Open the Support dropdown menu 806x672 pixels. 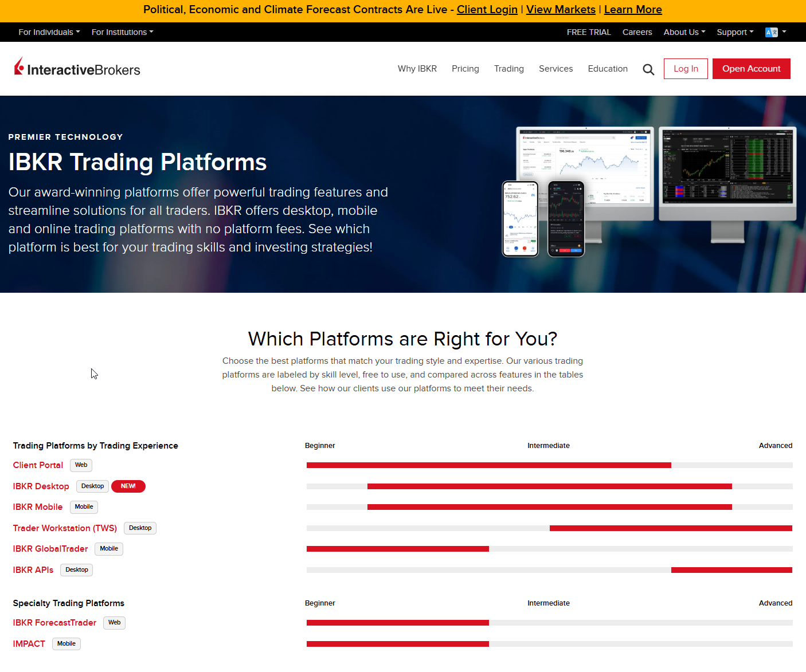click(734, 32)
